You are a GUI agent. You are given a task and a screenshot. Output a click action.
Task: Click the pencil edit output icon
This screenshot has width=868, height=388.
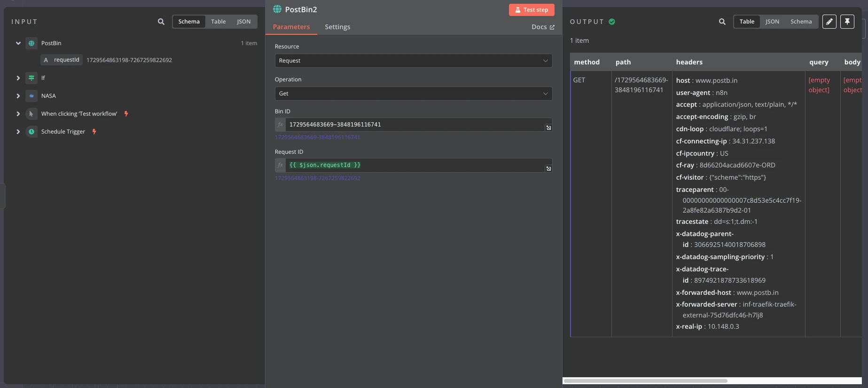[829, 22]
